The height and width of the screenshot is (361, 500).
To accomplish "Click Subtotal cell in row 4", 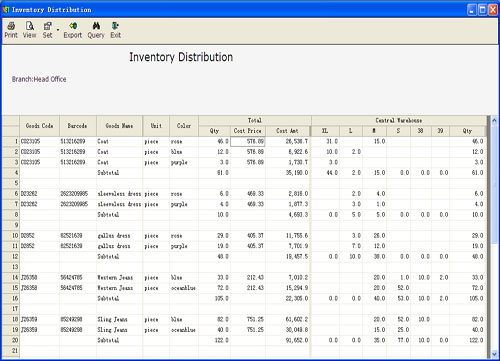I will pyautogui.click(x=119, y=173).
